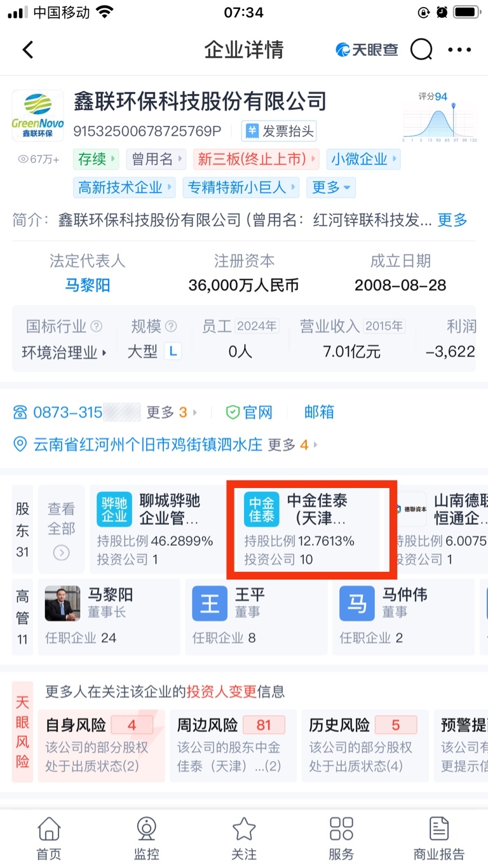Open 发票抬头 invoice header

tap(279, 132)
